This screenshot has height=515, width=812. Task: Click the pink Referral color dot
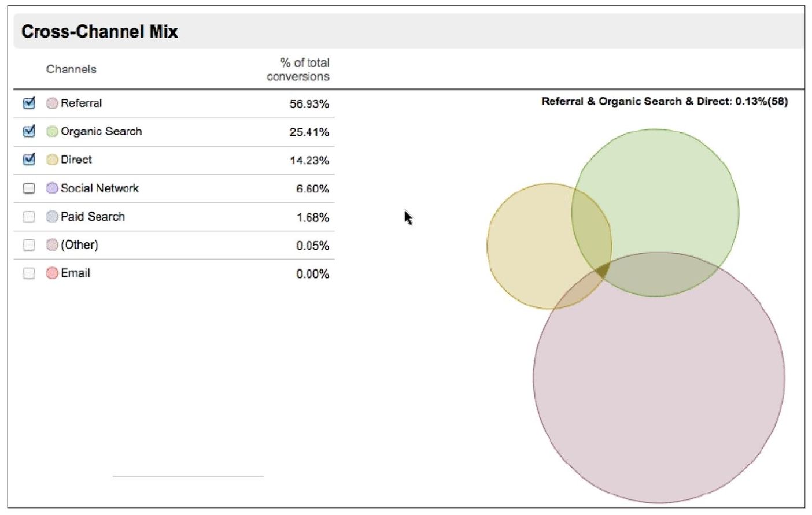coord(52,103)
